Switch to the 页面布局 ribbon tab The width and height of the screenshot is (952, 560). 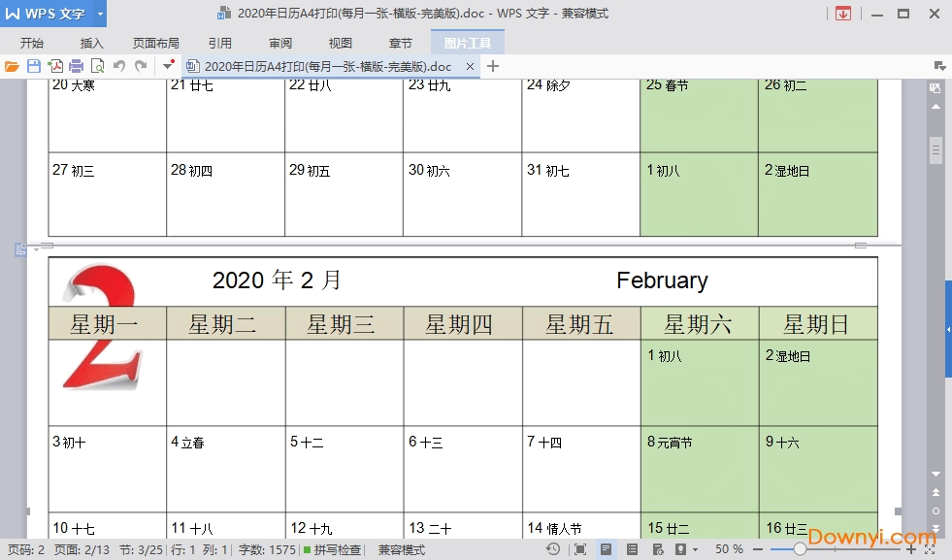pos(155,42)
